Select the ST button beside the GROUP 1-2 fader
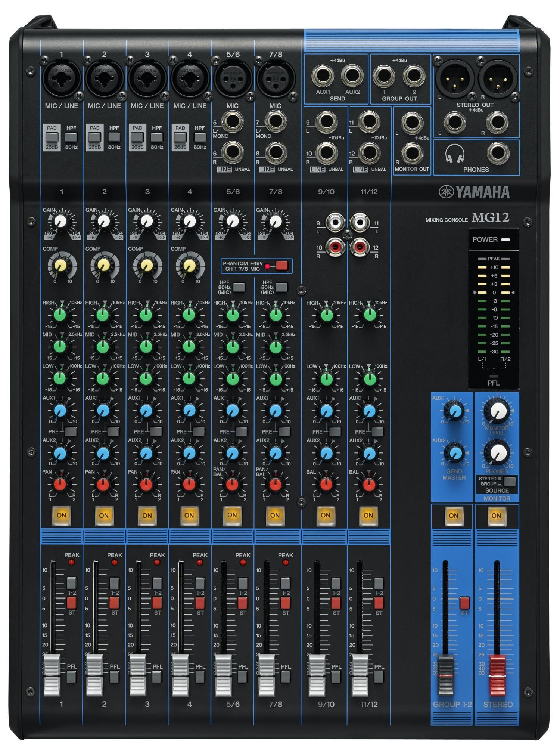The width and height of the screenshot is (560, 752). point(464,603)
